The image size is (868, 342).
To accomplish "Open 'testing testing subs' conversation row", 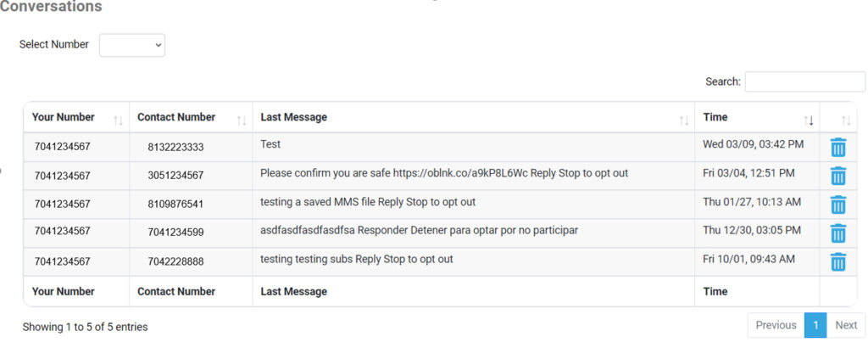I will pos(440,261).
